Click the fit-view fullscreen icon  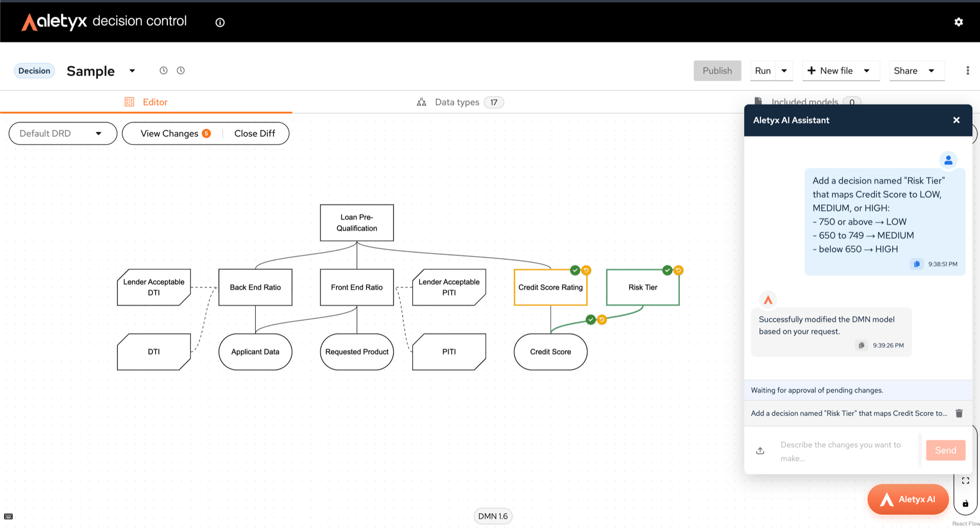965,481
